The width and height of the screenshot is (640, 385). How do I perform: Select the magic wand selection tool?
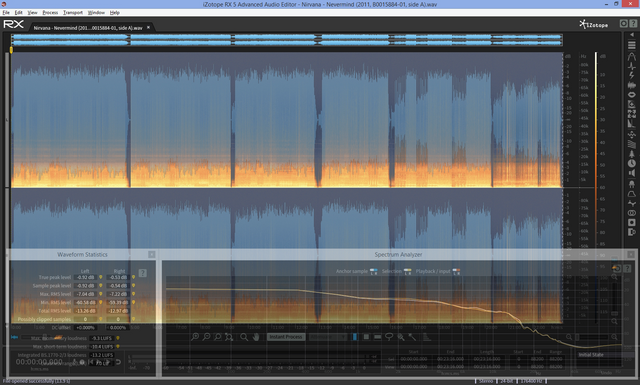pyautogui.click(x=413, y=337)
